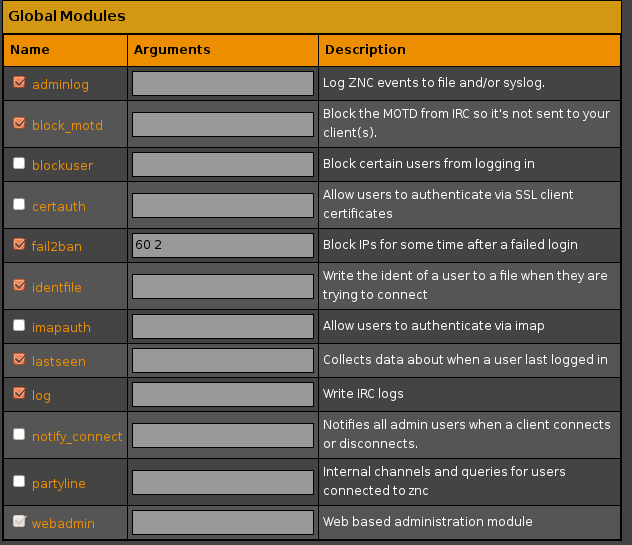Screen dimensions: 632x545
Task: Check the certauth module checkbox
Action: (x=19, y=204)
